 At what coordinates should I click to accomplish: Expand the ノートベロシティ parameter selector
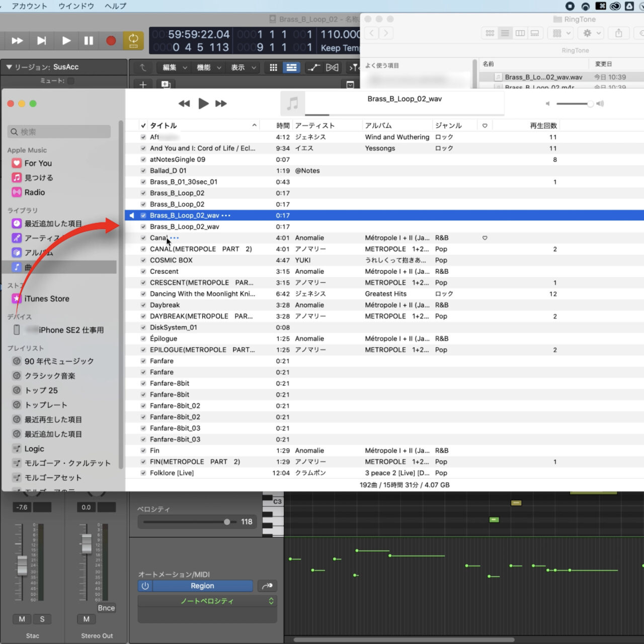[x=207, y=601]
